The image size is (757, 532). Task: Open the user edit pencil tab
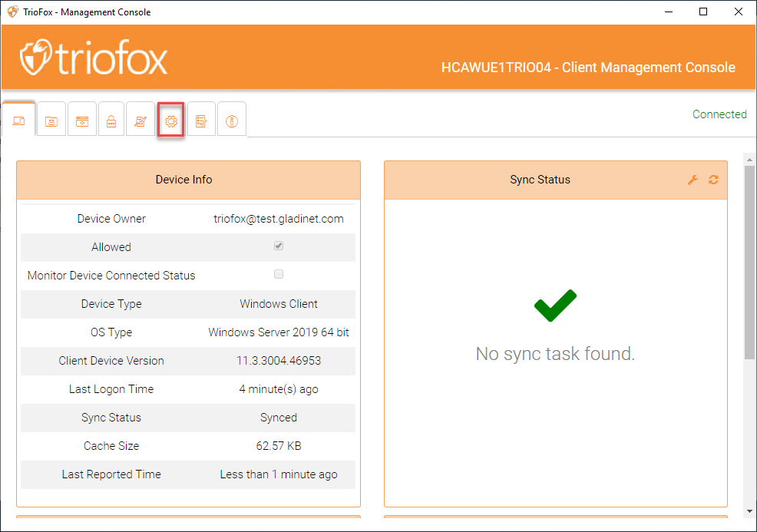click(140, 121)
